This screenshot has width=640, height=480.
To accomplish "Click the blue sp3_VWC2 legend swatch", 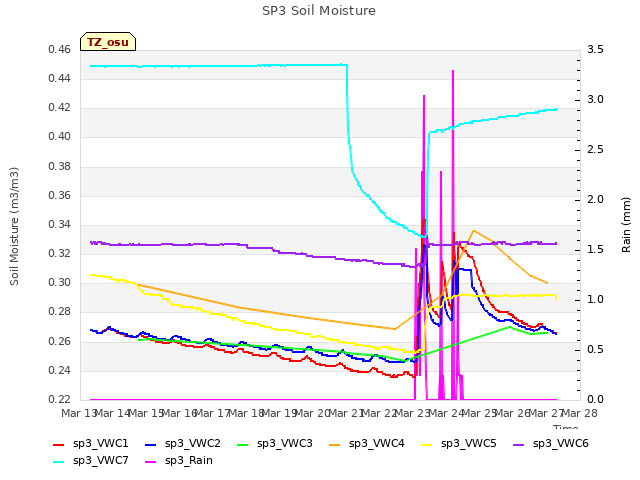I will (x=151, y=444).
